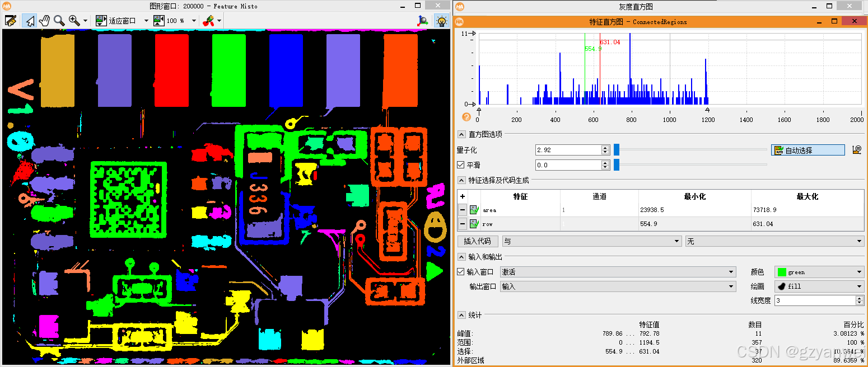
Task: Click the 线宽度 line width input field
Action: click(x=815, y=300)
